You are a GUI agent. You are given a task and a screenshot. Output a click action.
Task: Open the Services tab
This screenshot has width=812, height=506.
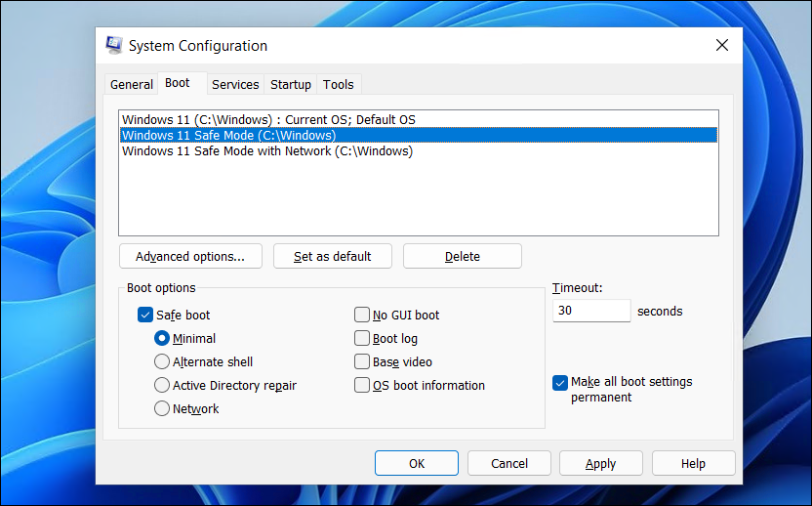point(235,85)
